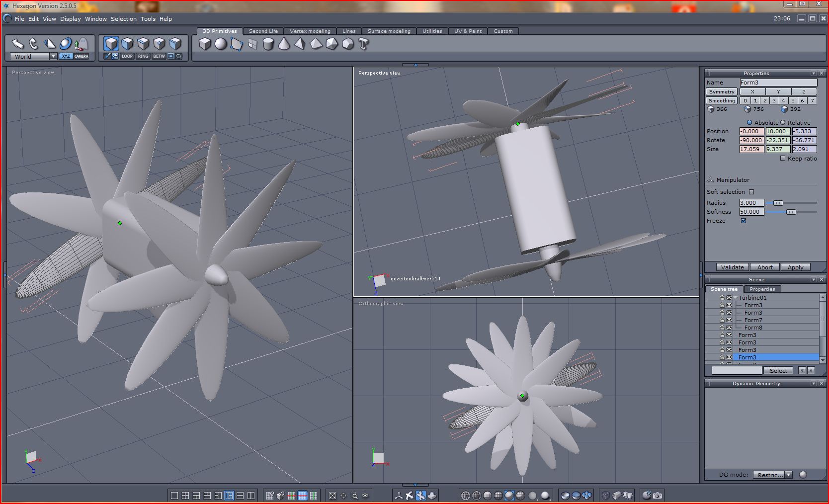Activate the rotate manipulator tool
Image resolution: width=829 pixels, height=504 pixels.
click(x=34, y=44)
